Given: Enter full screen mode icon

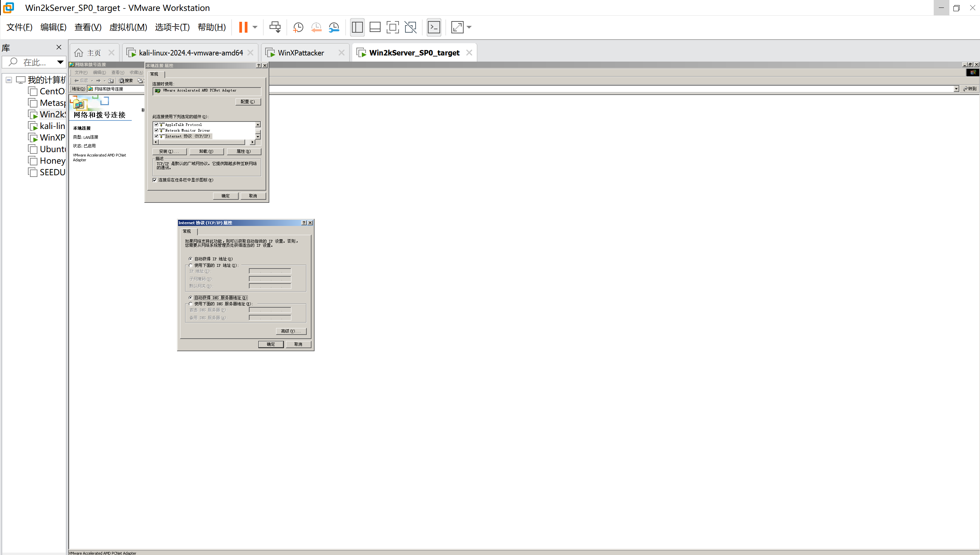Looking at the screenshot, I should pyautogui.click(x=392, y=27).
